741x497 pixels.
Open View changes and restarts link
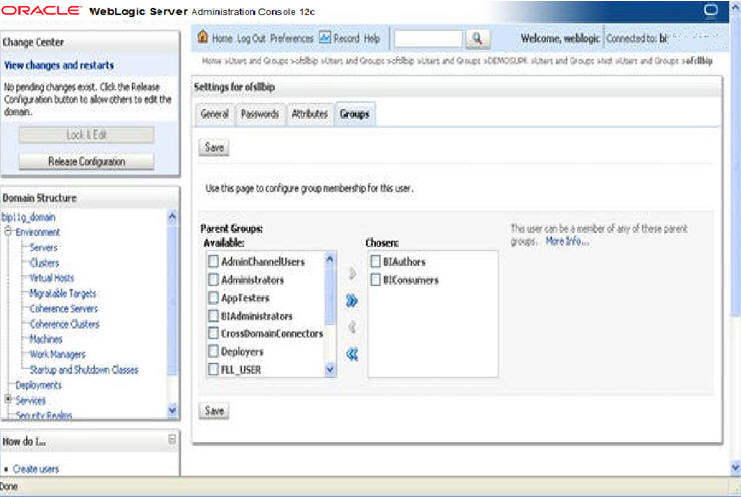(x=59, y=65)
